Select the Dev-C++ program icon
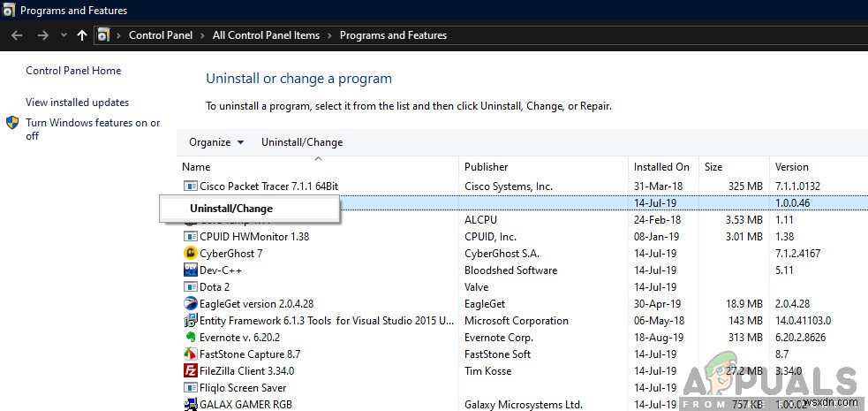868x411 pixels. tap(190, 270)
